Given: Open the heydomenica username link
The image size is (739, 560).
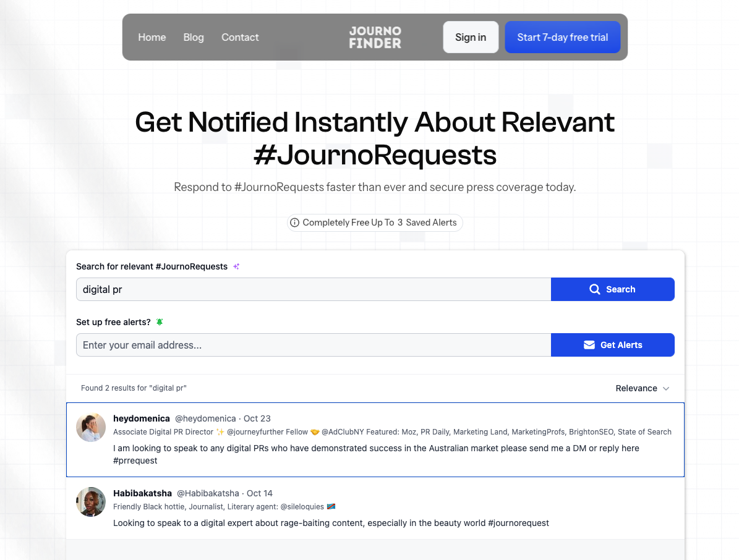Looking at the screenshot, I should tap(142, 418).
